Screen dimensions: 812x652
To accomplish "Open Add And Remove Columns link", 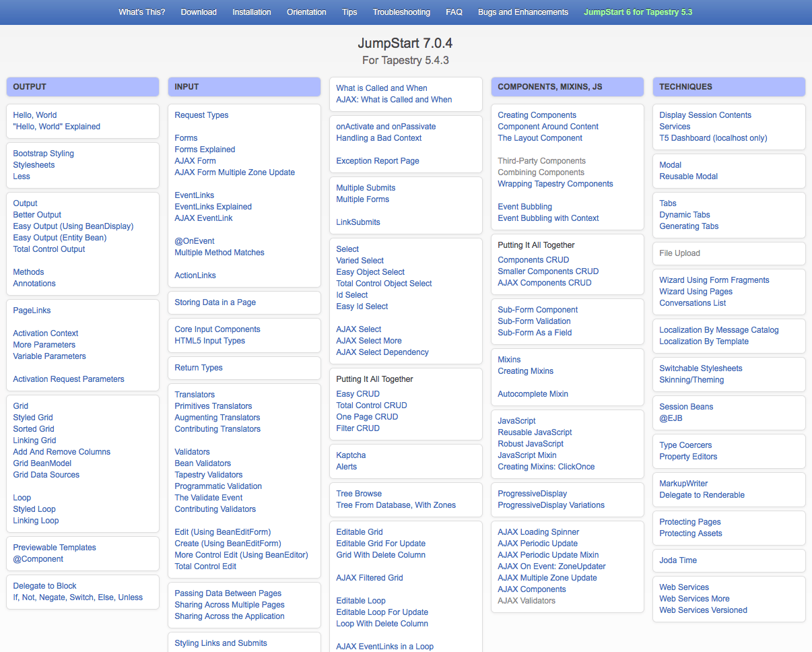I will [x=62, y=452].
